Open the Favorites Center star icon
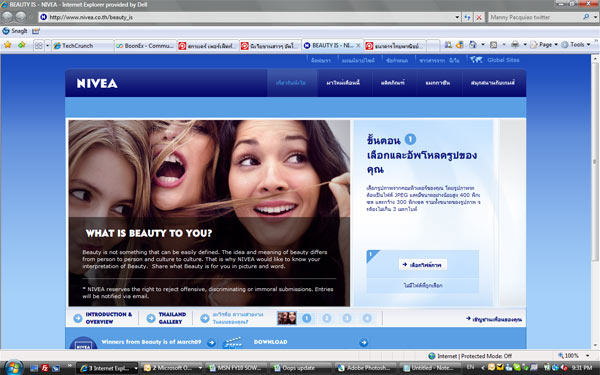Screen dimensions: 600x375 7,45
